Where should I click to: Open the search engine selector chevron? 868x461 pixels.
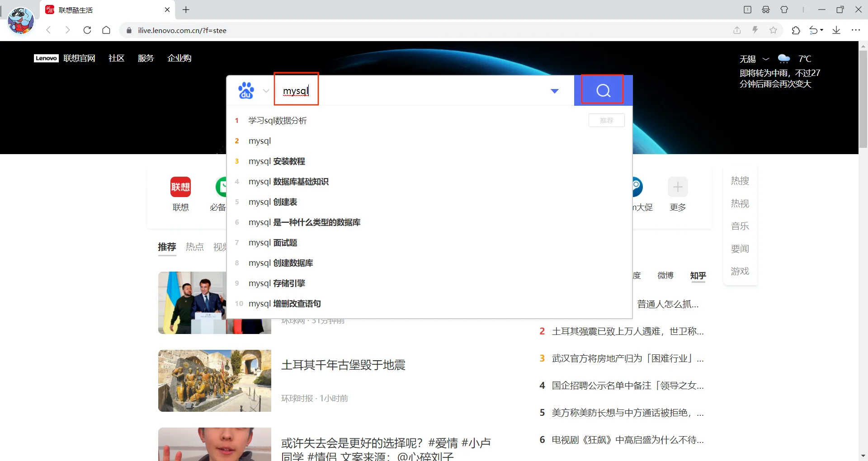[266, 91]
